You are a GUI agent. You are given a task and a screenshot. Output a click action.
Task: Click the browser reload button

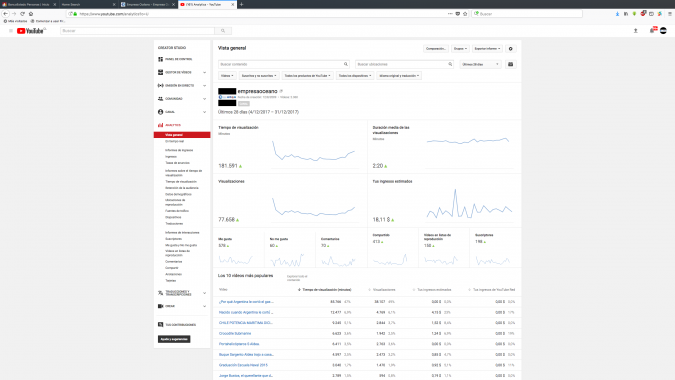tap(22, 14)
